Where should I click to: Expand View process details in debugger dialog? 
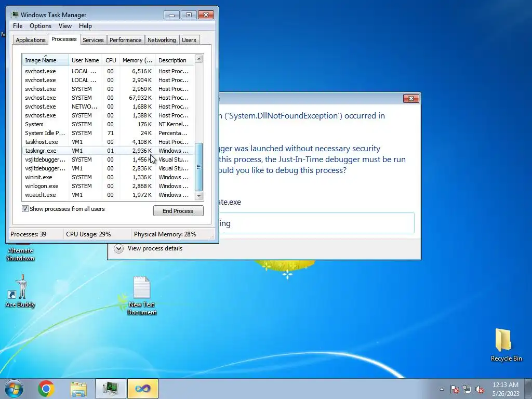click(118, 248)
